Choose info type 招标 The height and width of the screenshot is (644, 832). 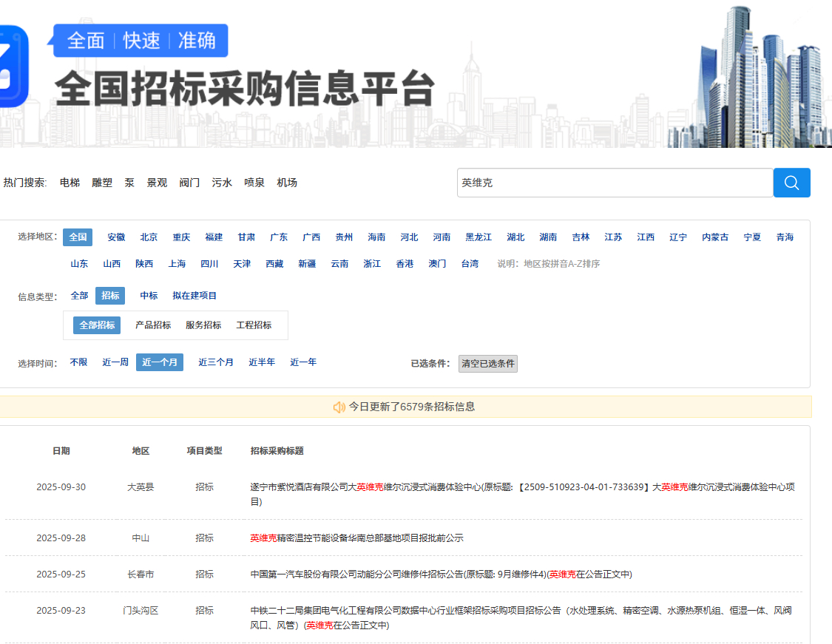point(110,296)
